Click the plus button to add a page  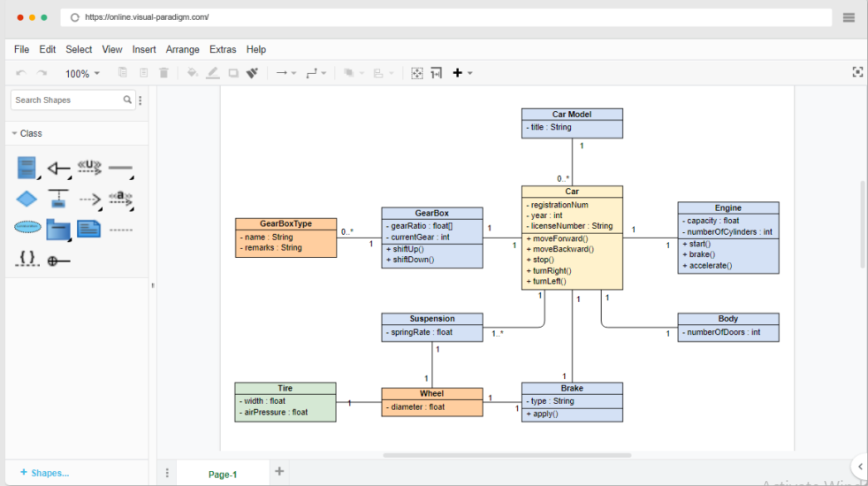(x=279, y=470)
